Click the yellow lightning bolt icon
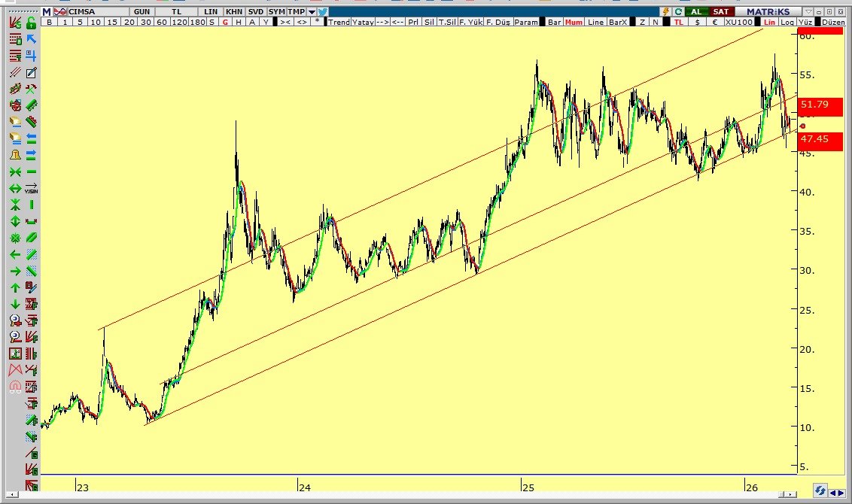852x504 pixels. [x=666, y=11]
